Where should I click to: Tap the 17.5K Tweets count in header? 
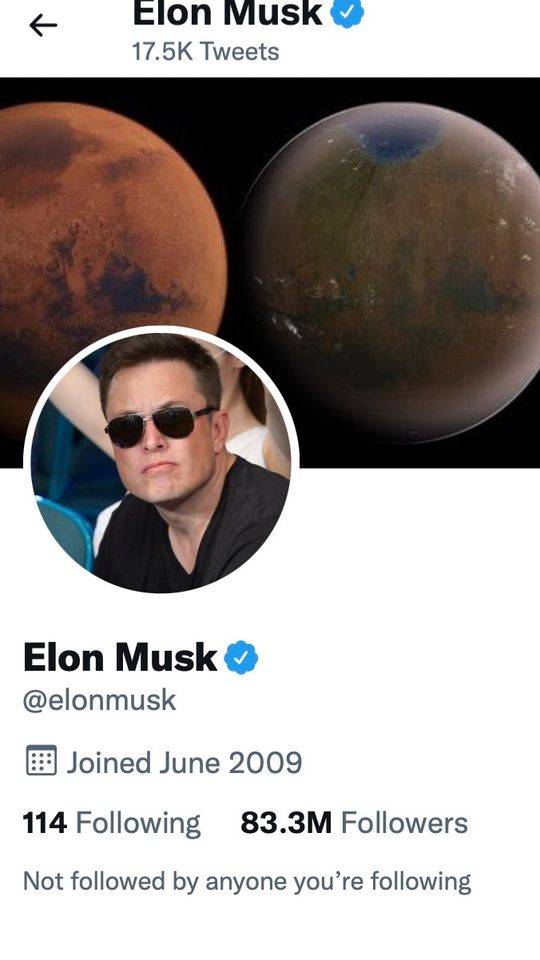click(x=206, y=51)
